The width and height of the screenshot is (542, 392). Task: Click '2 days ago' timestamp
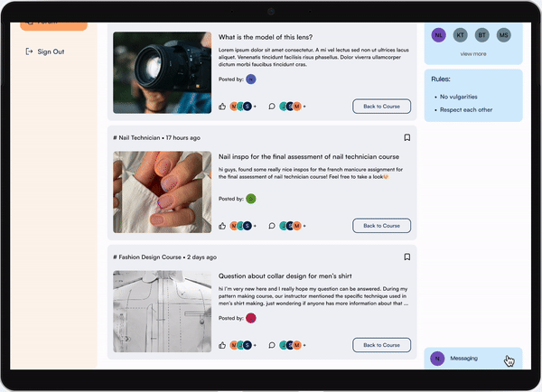tap(201, 257)
